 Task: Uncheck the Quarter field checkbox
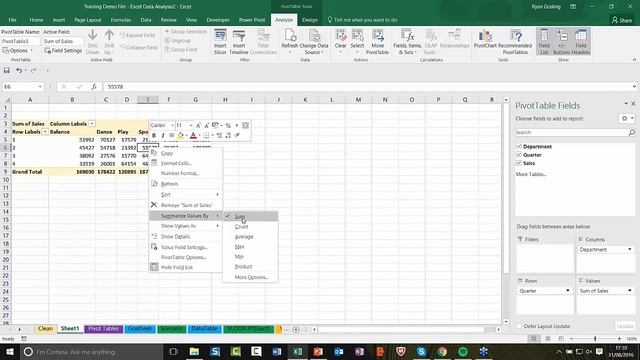[x=519, y=155]
